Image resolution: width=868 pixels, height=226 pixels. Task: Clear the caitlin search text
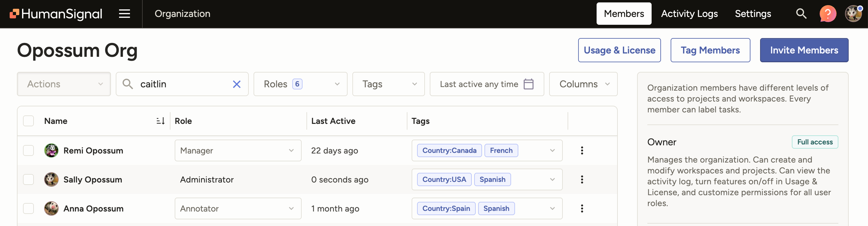tap(237, 84)
